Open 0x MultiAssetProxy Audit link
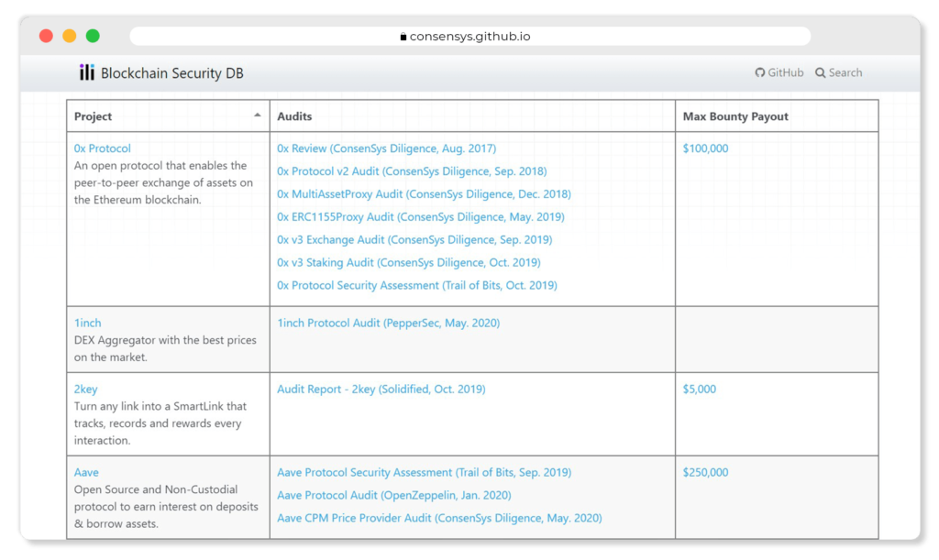This screenshot has height=560, width=939. pyautogui.click(x=424, y=194)
